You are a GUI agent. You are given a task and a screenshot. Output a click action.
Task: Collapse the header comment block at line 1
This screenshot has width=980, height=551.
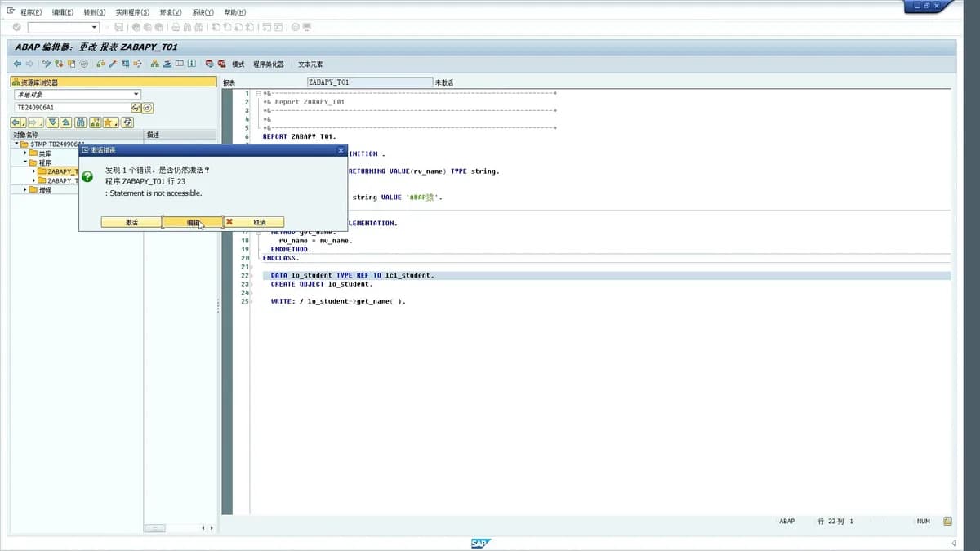click(258, 93)
